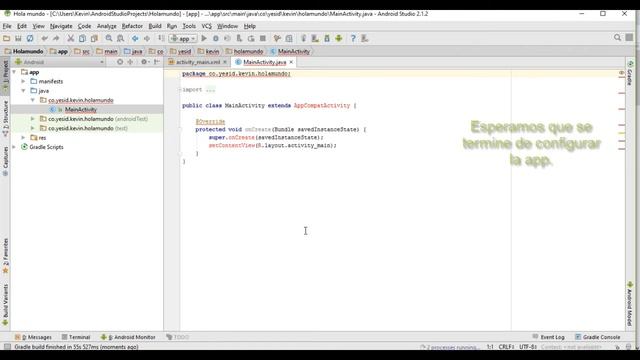Viewport: 640px width, 360px height.
Task: Click the UTF-8 encoding status entry
Action: [x=528, y=347]
